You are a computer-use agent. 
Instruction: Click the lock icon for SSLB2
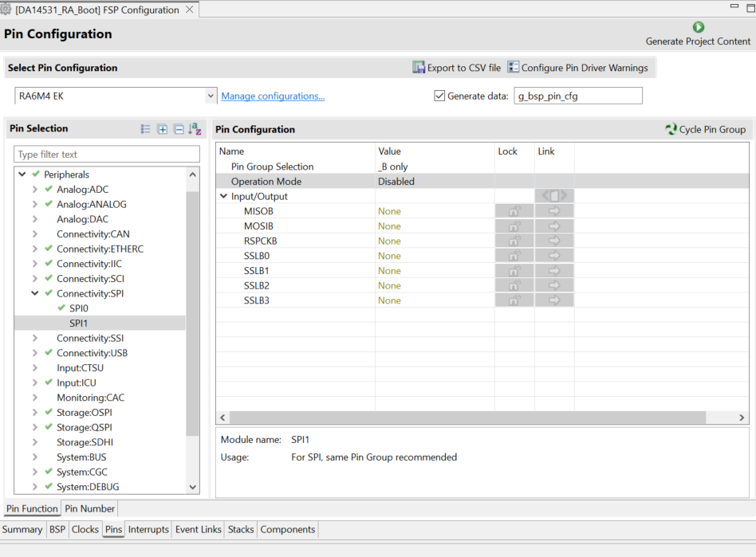point(514,286)
